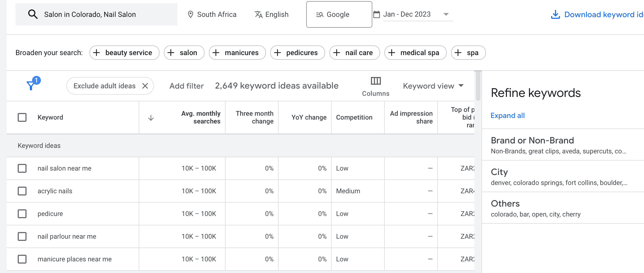Open the City refinement section

point(499,172)
